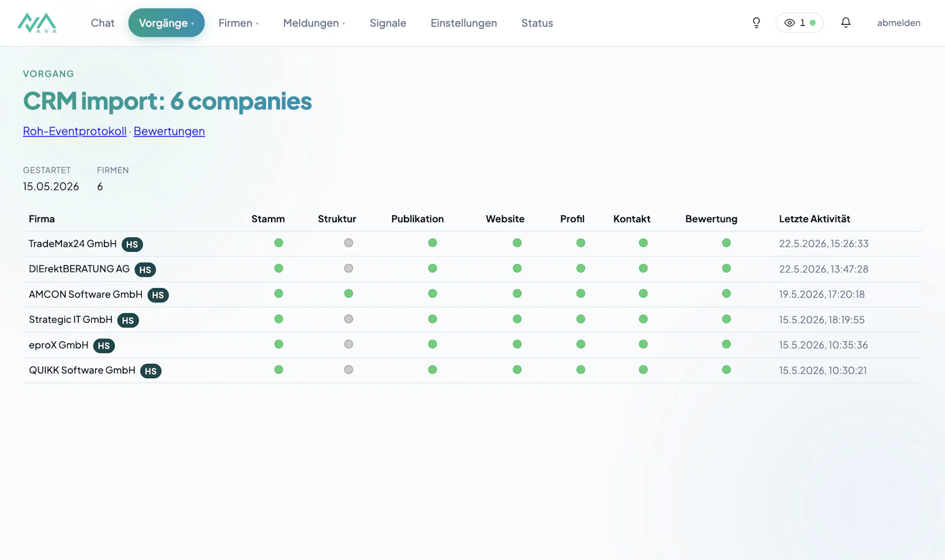Click the HS badge next to AMCON Software GmbH

158,295
